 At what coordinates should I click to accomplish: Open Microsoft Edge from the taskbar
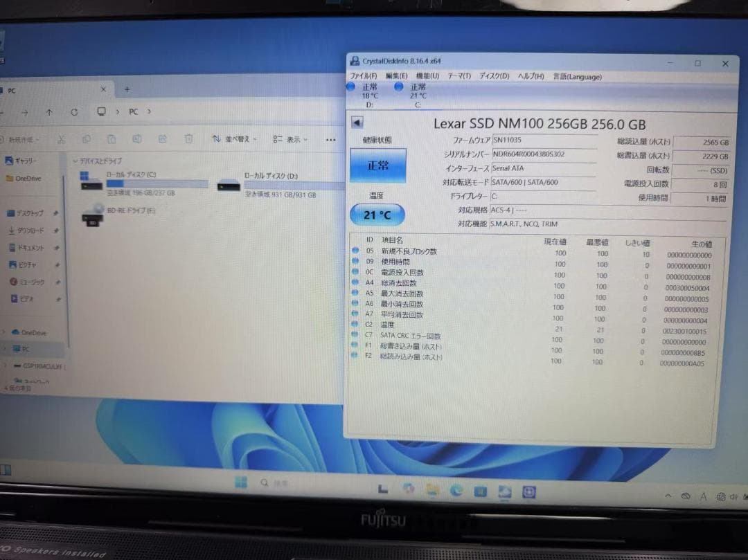456,489
